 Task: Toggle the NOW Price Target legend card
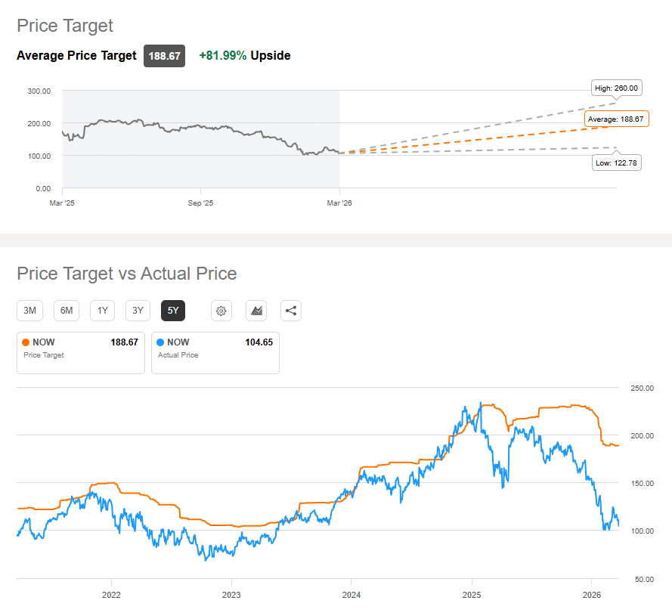[x=81, y=352]
